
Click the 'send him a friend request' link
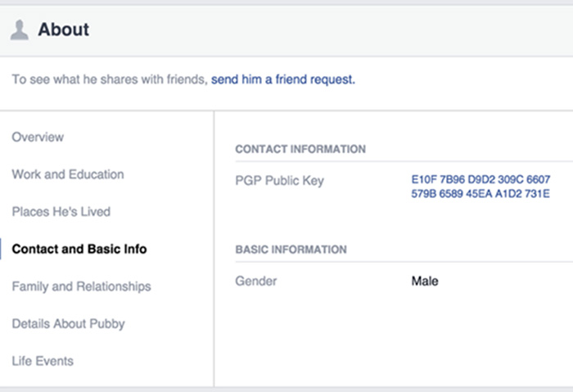[283, 80]
